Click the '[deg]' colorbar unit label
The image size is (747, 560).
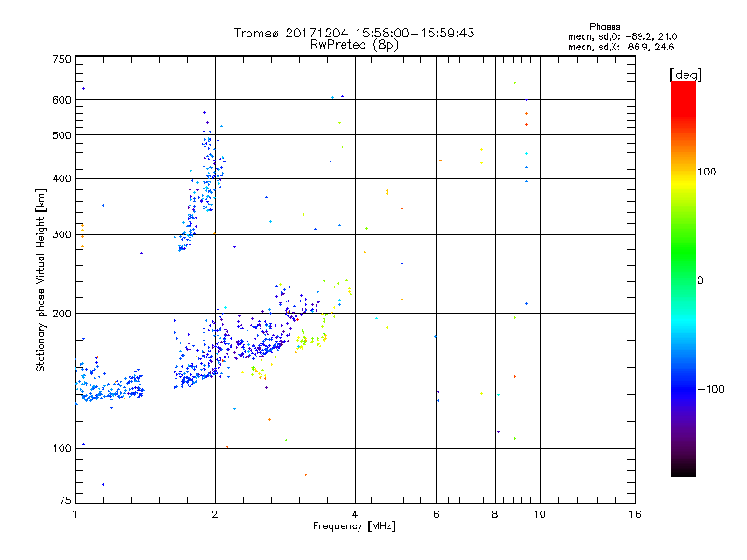(x=685, y=75)
